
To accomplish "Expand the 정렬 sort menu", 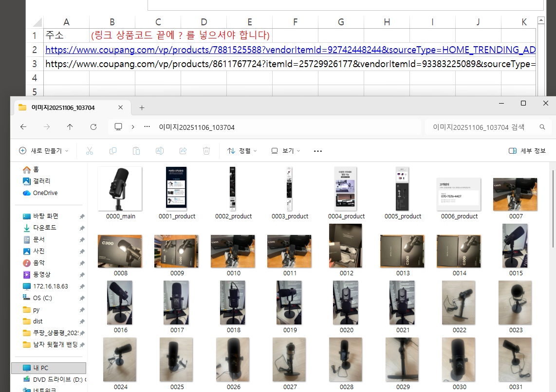I will point(242,151).
